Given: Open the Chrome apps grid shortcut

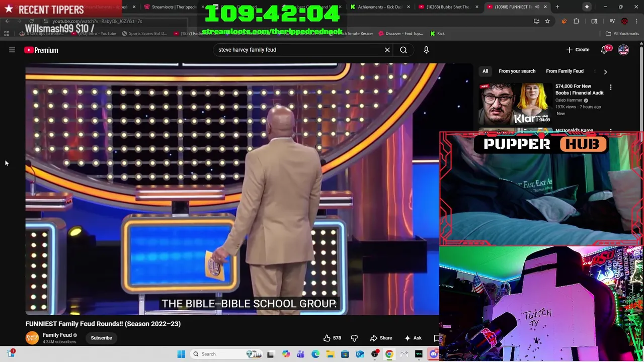Looking at the screenshot, I should pos(7,33).
